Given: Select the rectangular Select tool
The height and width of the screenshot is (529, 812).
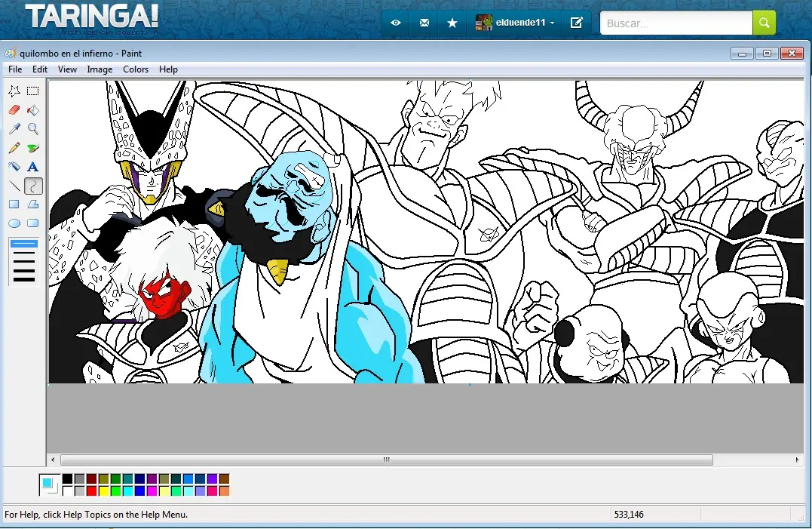Looking at the screenshot, I should click(x=33, y=91).
